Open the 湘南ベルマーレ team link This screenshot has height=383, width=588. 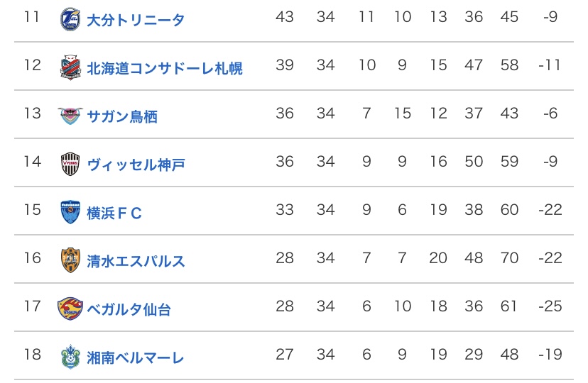135,357
